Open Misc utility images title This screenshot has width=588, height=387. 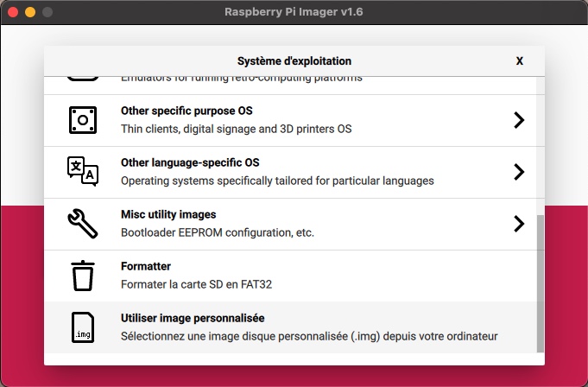[x=168, y=214]
